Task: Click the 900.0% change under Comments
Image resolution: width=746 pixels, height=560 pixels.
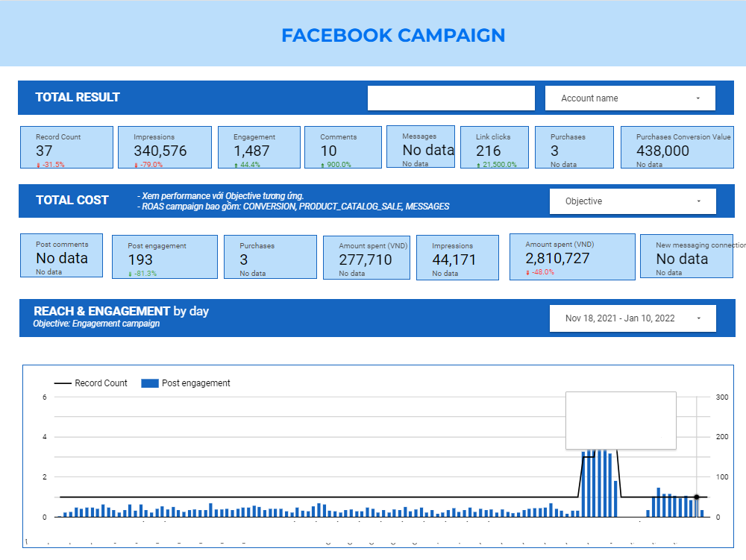Action: [x=336, y=165]
